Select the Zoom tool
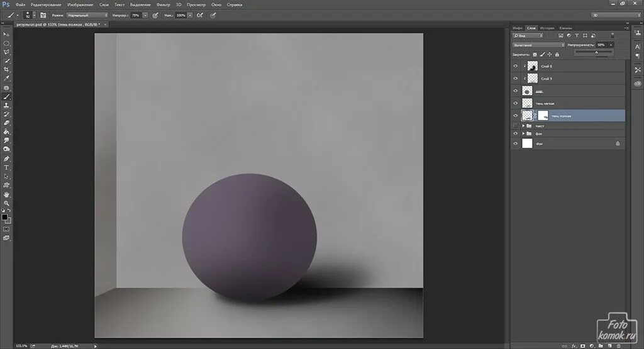Screen dimensions: 644x349 [6, 203]
